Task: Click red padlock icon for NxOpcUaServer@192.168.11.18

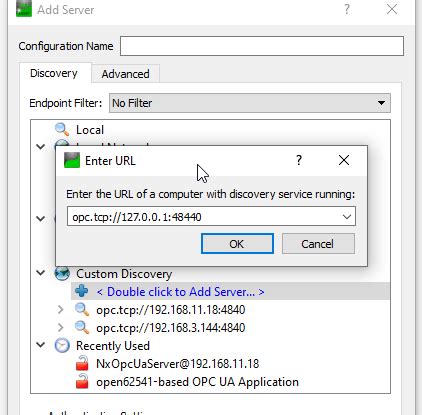Action: coord(82,363)
